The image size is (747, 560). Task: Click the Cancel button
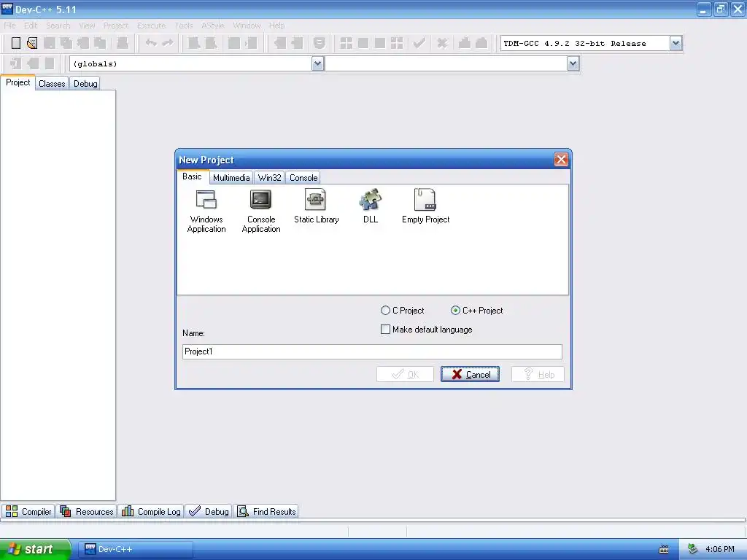point(471,374)
